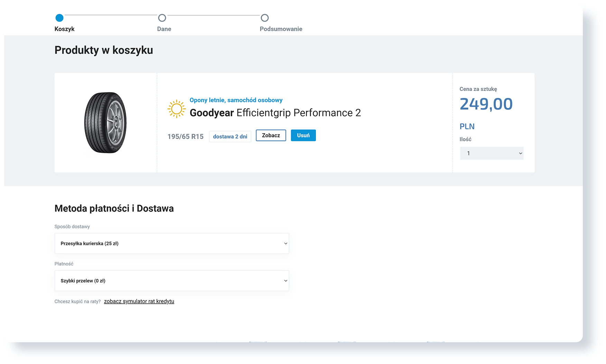The height and width of the screenshot is (364, 606).
Task: Click the 249,00 price value
Action: click(x=486, y=104)
